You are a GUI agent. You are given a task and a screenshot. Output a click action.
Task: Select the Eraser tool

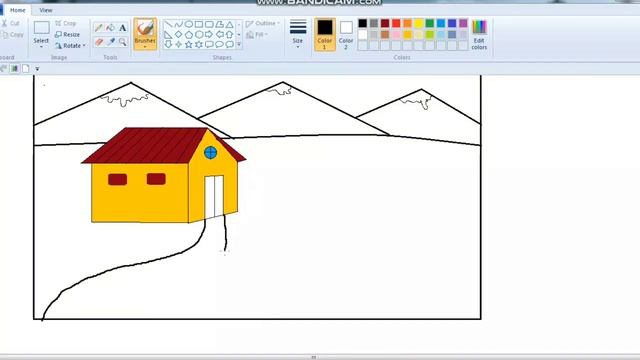point(98,42)
